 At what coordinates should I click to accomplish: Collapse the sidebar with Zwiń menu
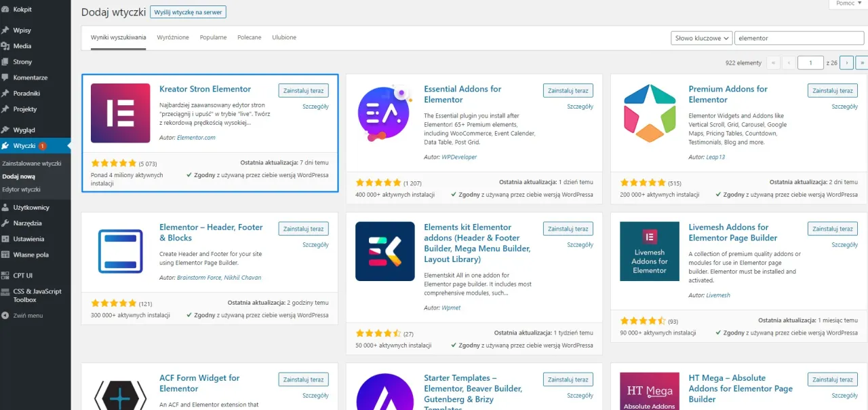(27, 316)
